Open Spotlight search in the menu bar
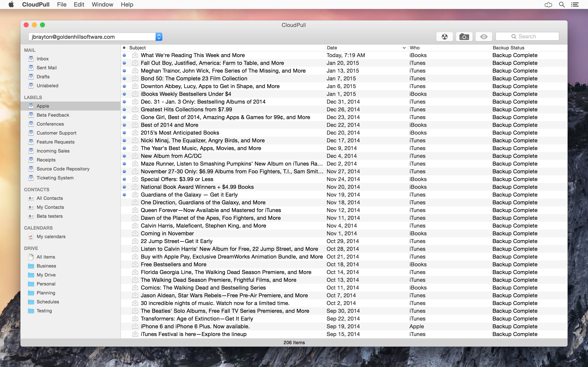The image size is (588, 367). coord(562,5)
